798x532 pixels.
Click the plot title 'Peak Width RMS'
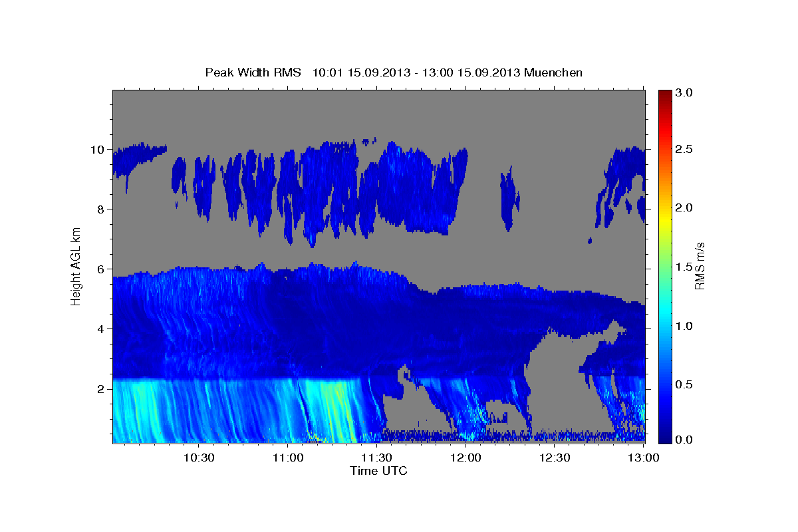coord(253,72)
